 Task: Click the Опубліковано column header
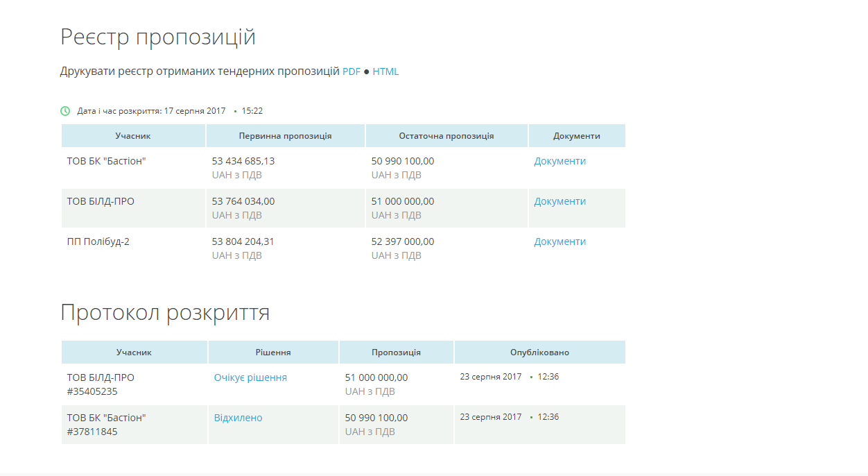[x=539, y=352]
